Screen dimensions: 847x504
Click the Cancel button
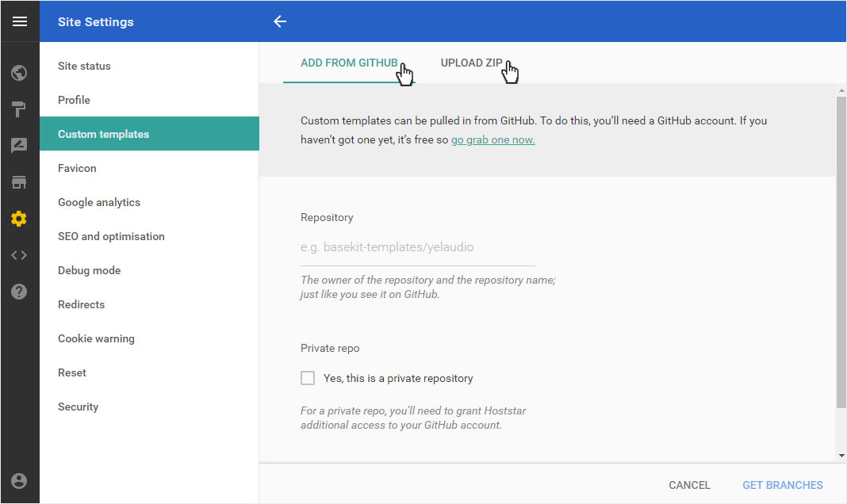click(689, 485)
